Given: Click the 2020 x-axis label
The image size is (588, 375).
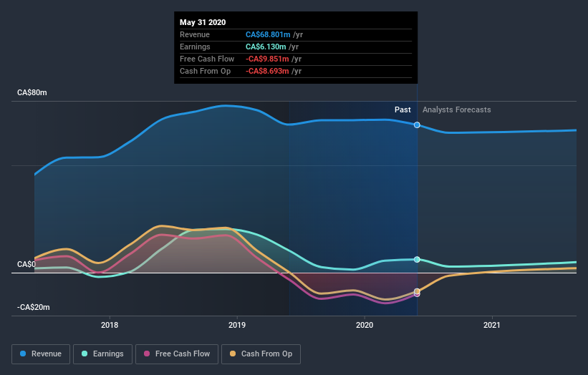Looking at the screenshot, I should click(x=365, y=325).
